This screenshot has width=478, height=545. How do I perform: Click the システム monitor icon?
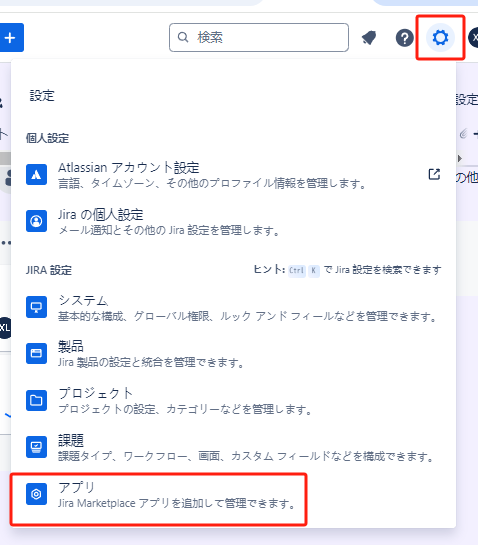click(37, 307)
